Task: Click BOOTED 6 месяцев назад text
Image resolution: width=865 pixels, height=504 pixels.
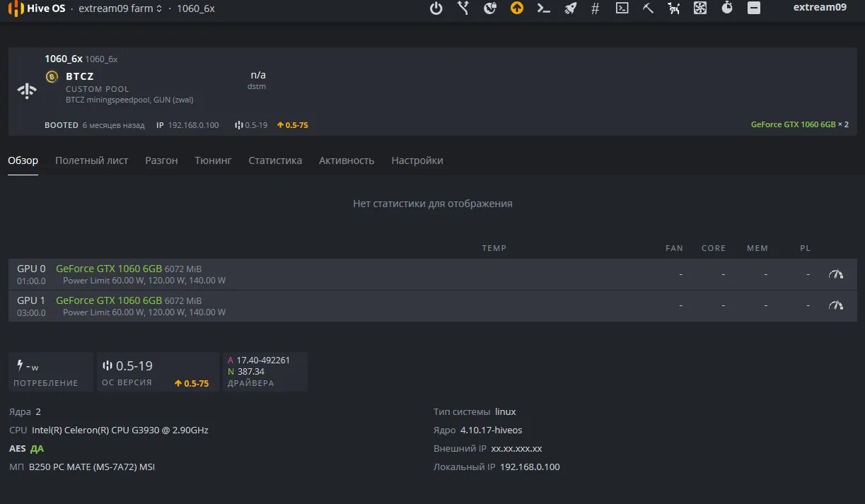Action: click(95, 125)
